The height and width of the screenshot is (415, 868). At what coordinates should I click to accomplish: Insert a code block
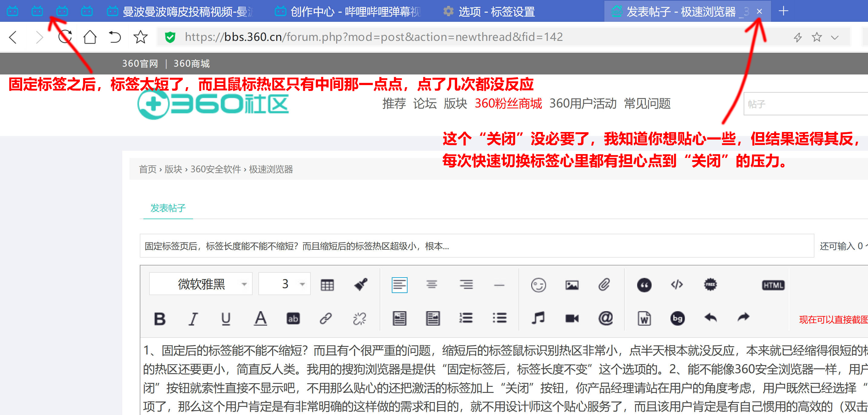(x=676, y=285)
